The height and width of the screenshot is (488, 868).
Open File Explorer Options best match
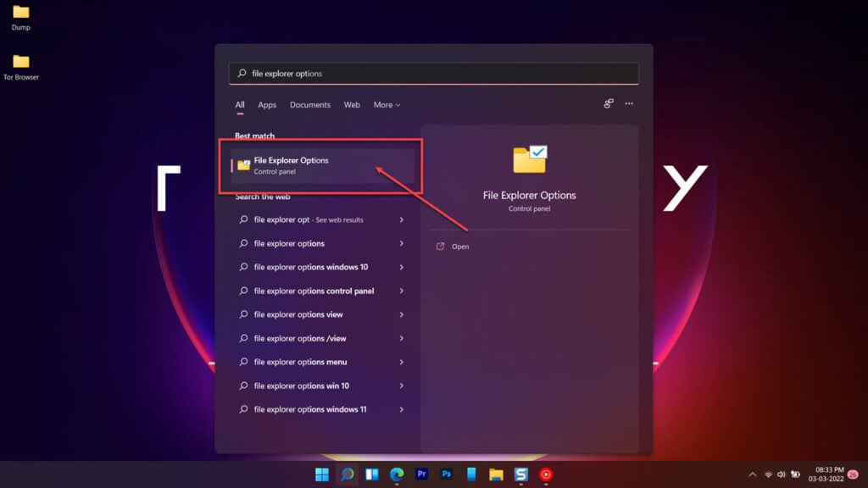click(323, 165)
